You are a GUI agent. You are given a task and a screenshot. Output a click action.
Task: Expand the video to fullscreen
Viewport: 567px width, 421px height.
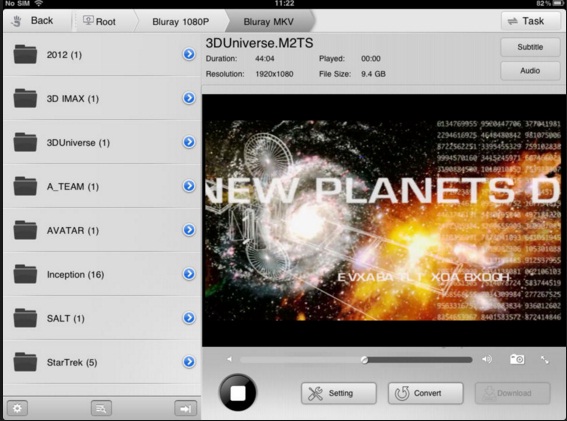545,360
